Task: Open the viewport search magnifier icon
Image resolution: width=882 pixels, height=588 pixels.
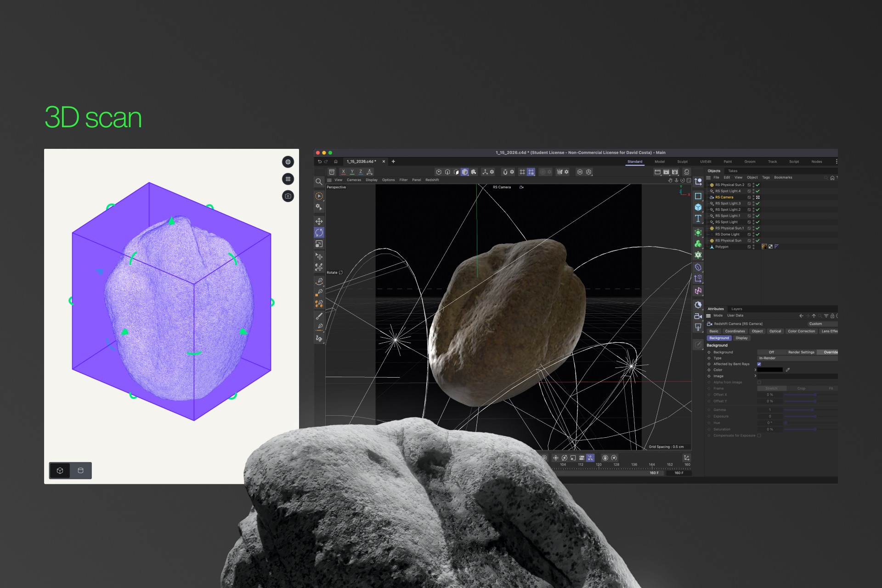Action: [319, 182]
